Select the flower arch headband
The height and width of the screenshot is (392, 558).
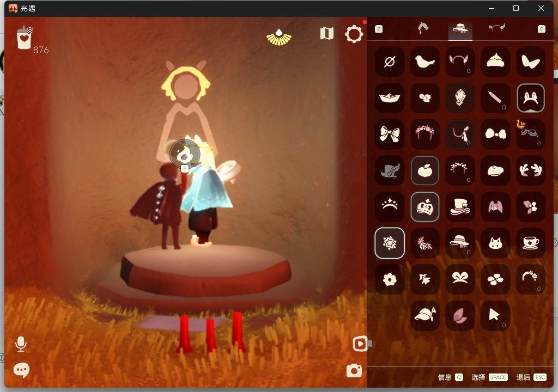[460, 171]
